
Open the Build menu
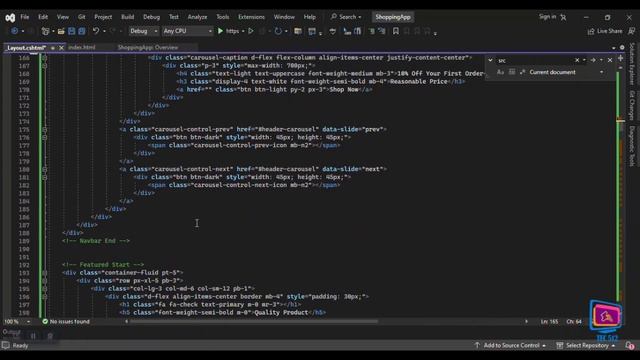pyautogui.click(x=127, y=17)
